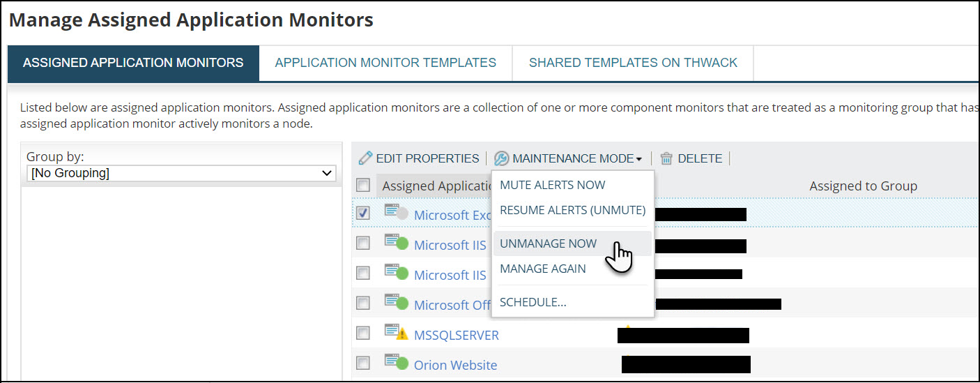Check the MSSQLSERVER row checkbox
This screenshot has width=980, height=383.
tap(363, 333)
